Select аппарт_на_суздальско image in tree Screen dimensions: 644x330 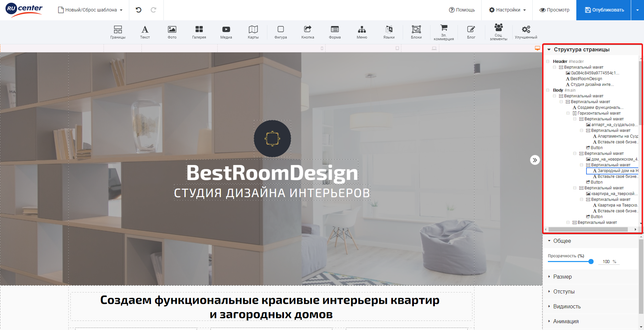click(x=612, y=124)
